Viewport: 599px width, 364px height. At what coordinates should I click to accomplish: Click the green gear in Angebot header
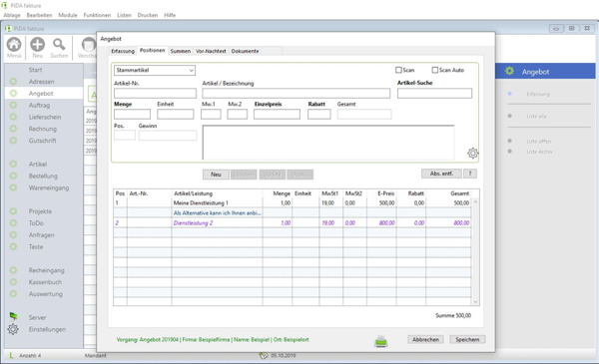[509, 71]
